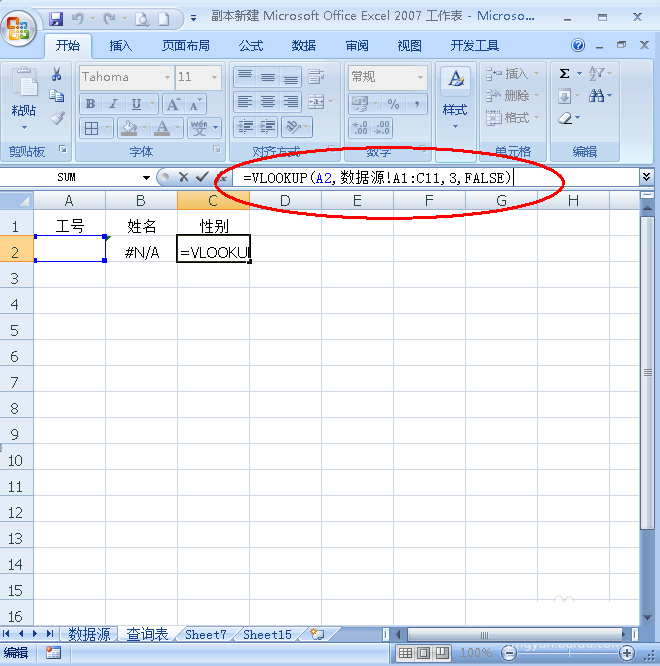Screen dimensions: 660x666
Task: Increase decimal places
Action: 360,127
